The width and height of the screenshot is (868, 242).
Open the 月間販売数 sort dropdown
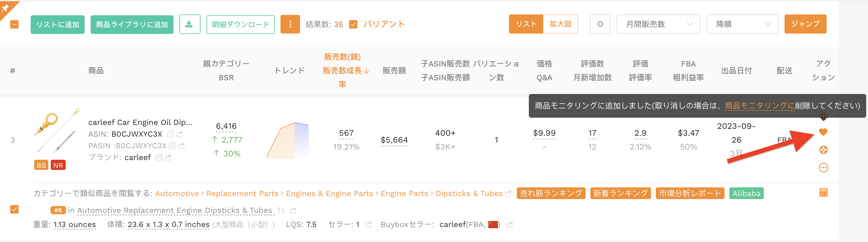(658, 24)
